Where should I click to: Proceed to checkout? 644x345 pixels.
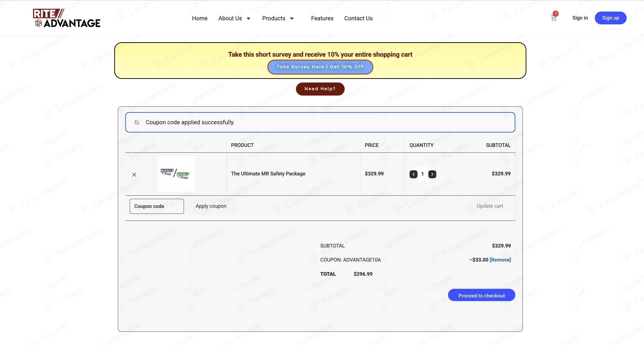(482, 295)
